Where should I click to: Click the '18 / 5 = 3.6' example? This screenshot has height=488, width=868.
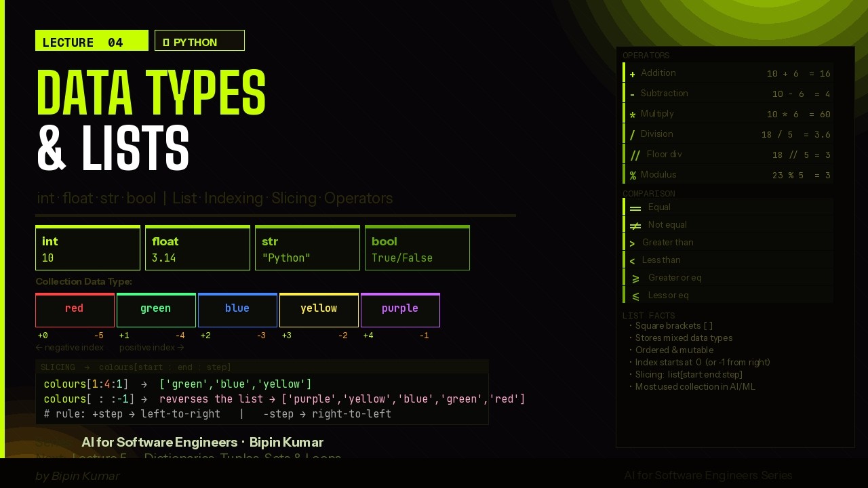tap(795, 135)
